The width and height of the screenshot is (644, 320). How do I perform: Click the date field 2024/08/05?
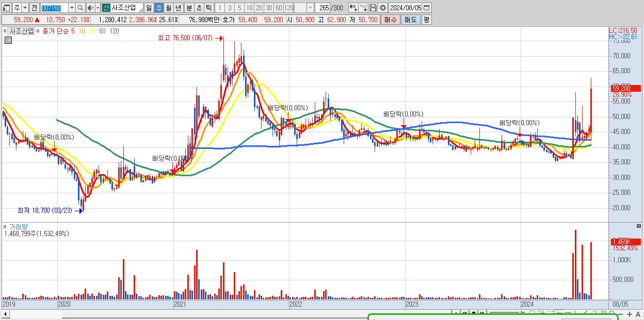[x=406, y=8]
